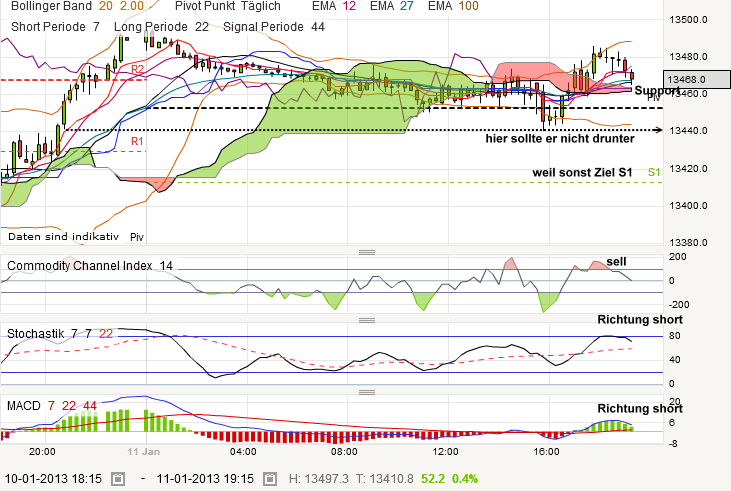Viewport: 731px width, 491px height.
Task: Click the green change value 52.2
Action: 433,479
